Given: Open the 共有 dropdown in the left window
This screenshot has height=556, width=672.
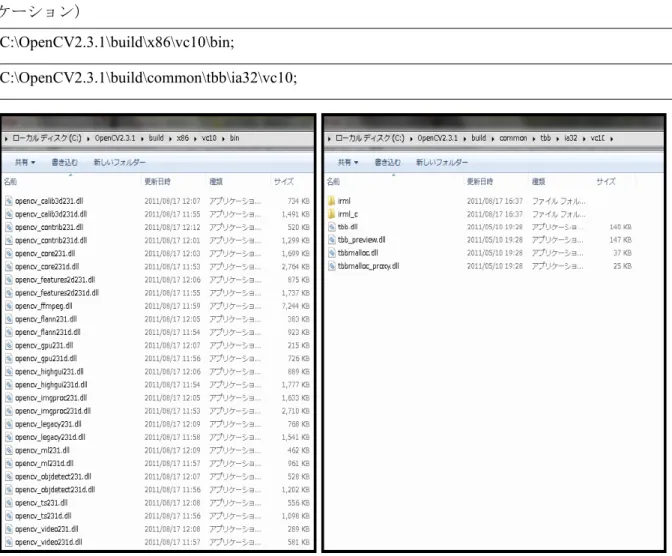Looking at the screenshot, I should (x=25, y=162).
